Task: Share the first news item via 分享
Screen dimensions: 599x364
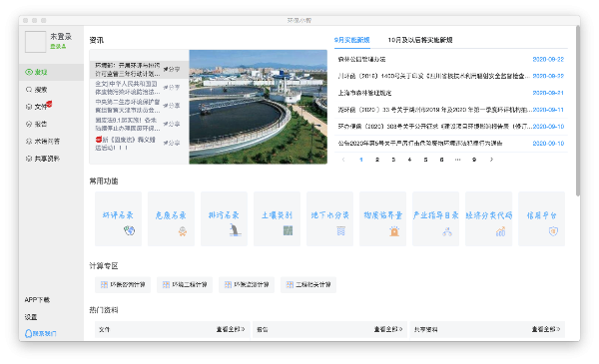Action: point(172,69)
